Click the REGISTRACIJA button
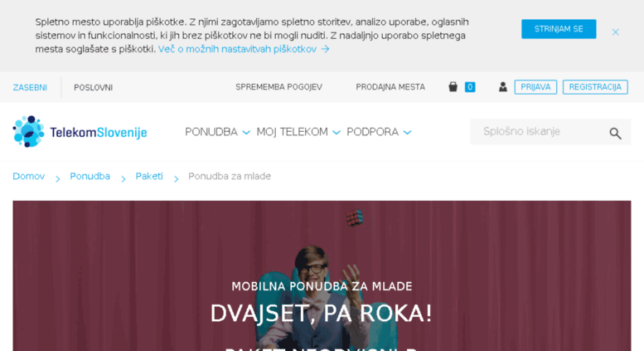The image size is (644, 351). [x=595, y=87]
